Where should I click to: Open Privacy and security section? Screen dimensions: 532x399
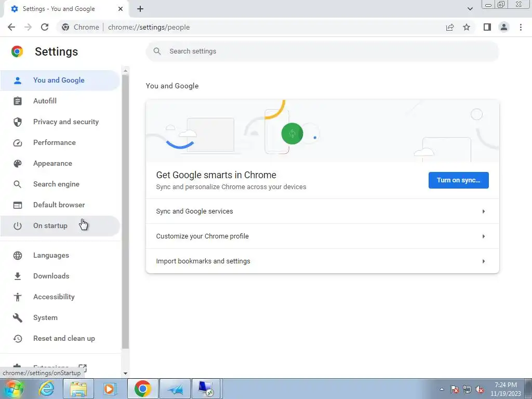coord(60,122)
